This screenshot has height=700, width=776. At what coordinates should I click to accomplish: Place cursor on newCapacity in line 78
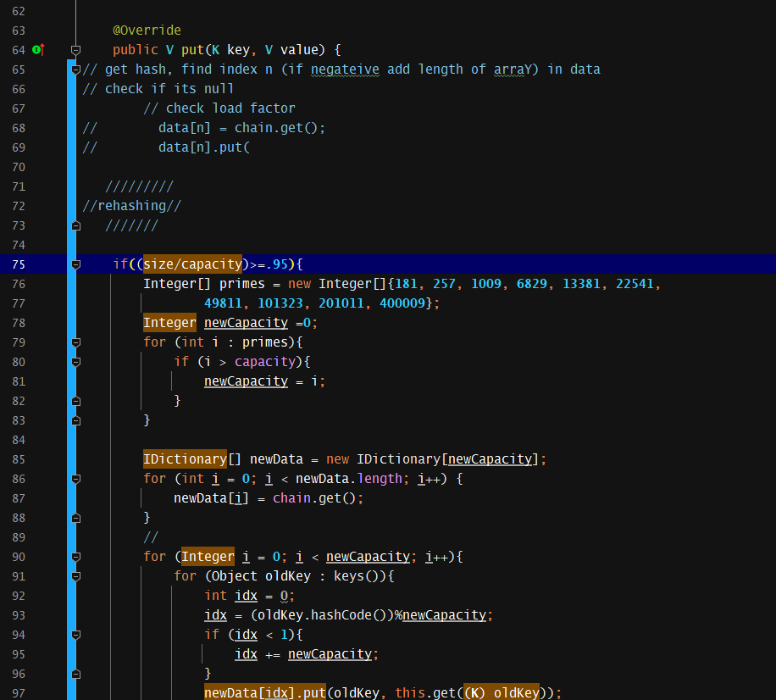[246, 323]
